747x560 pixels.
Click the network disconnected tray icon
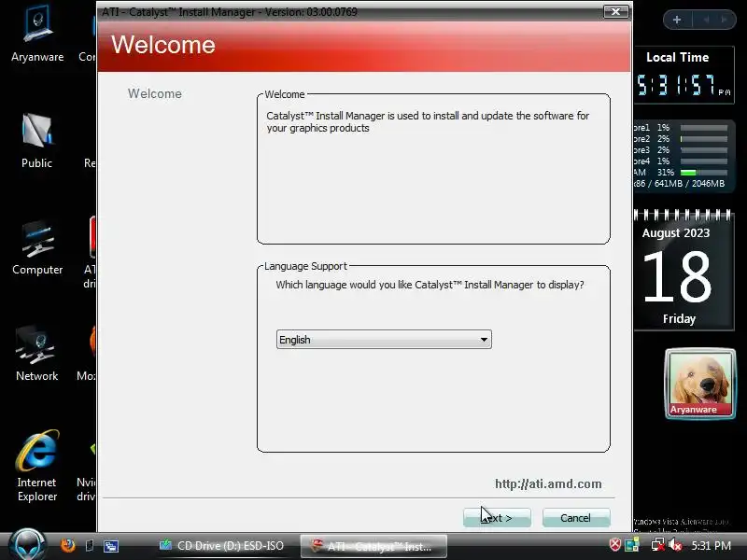(658, 545)
